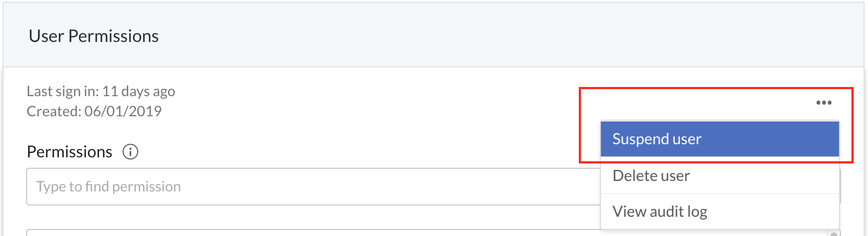This screenshot has width=868, height=236.
Task: Delete this user account
Action: pos(720,175)
